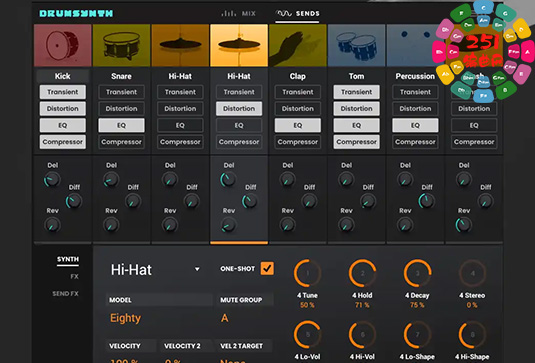Switch to the SYNTH section
535x363 pixels.
(68, 259)
